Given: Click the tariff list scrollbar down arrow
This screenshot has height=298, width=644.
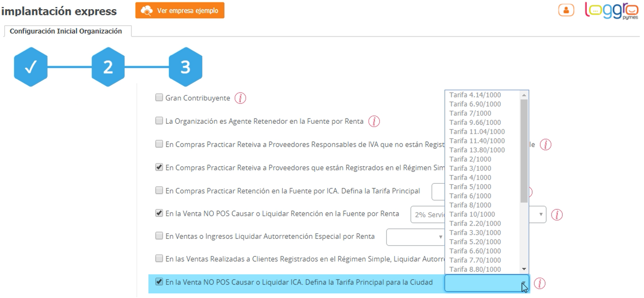Looking at the screenshot, I should pyautogui.click(x=524, y=269).
